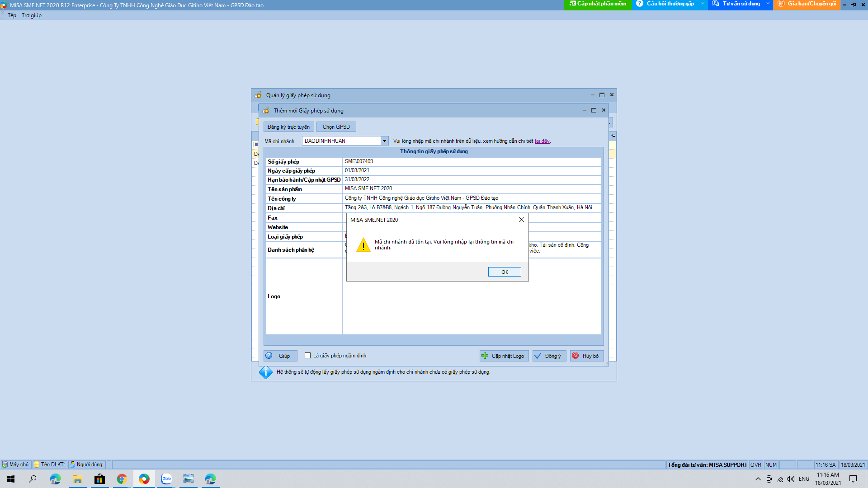
Task: Open the Tệp menu
Action: click(12, 15)
